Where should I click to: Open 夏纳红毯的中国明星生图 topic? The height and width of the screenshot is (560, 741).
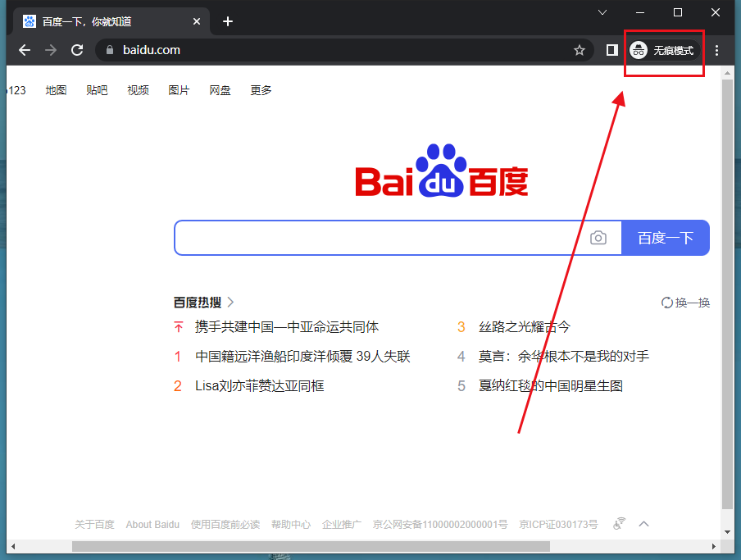click(x=551, y=386)
